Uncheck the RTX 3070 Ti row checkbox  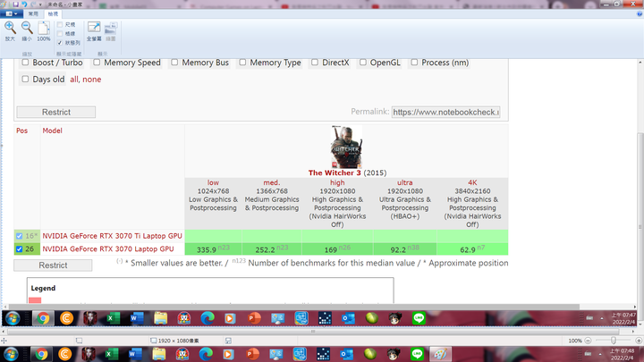(20, 236)
